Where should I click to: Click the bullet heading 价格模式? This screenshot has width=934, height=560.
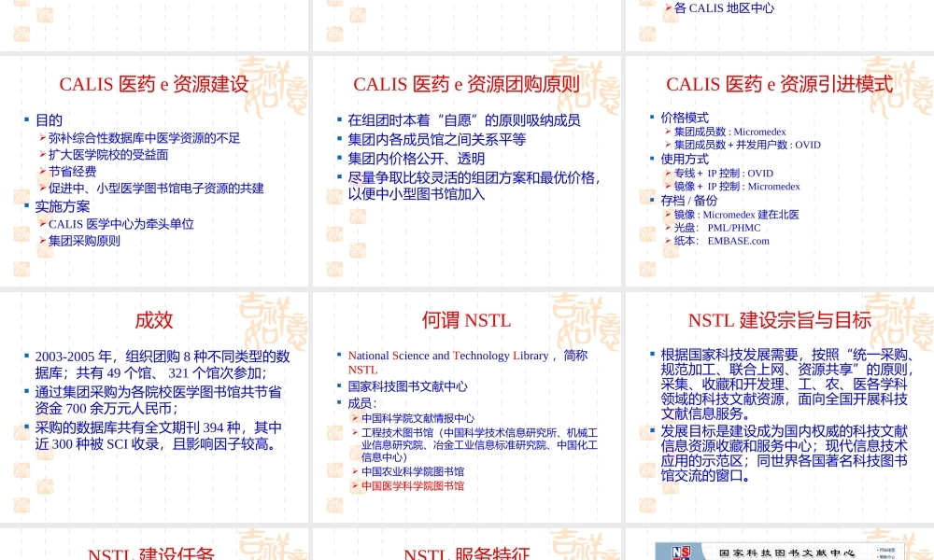click(x=685, y=118)
